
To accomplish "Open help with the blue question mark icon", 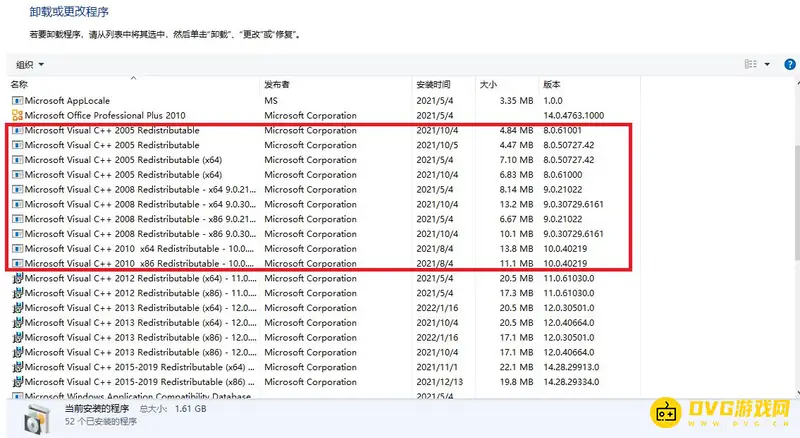I will click(x=788, y=64).
